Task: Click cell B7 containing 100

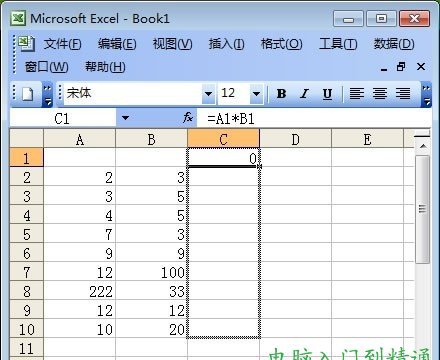Action: click(151, 272)
